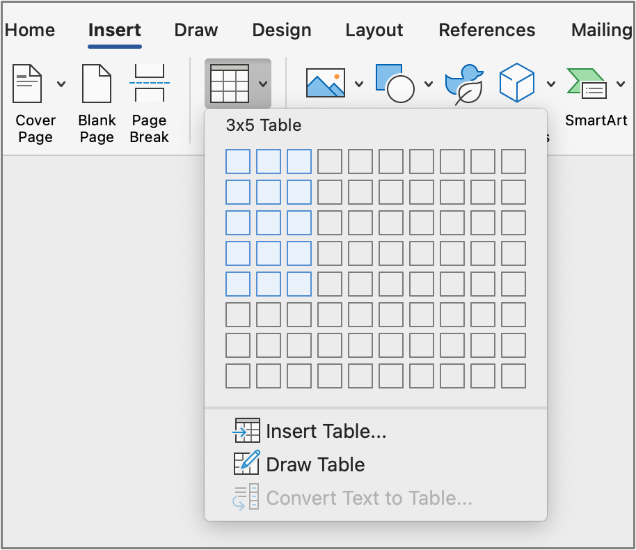The image size is (636, 550).
Task: Open the Mailings tab
Action: coord(602,30)
